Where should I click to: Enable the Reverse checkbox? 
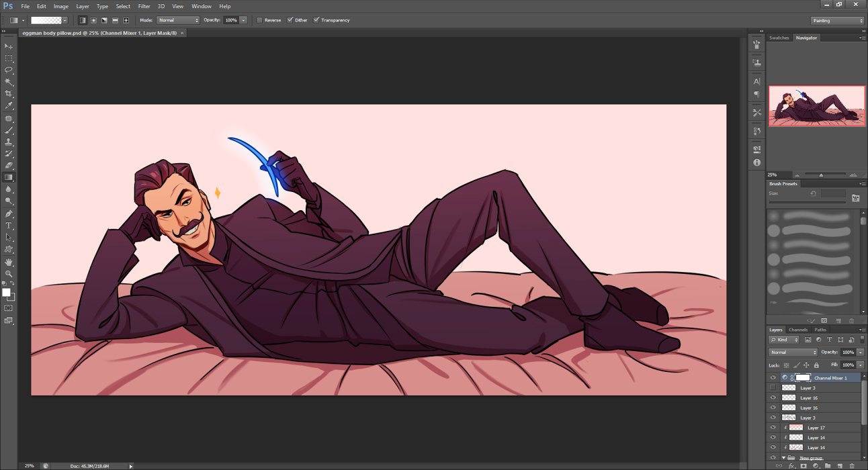(259, 20)
